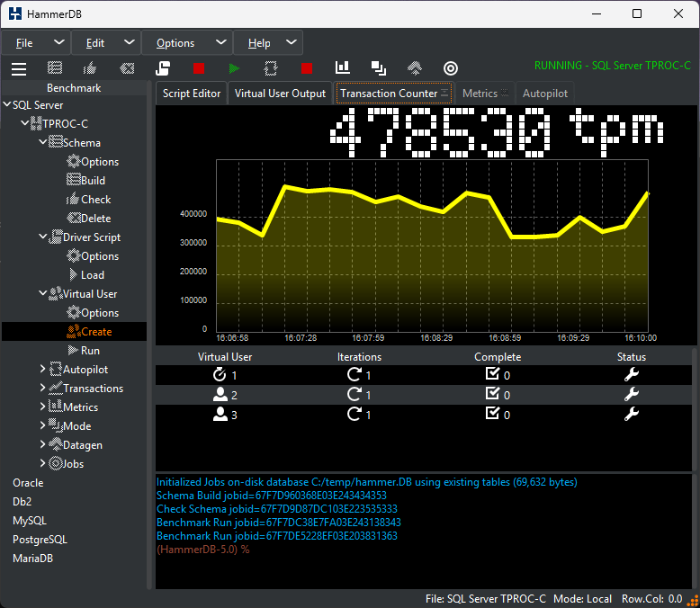This screenshot has width=700, height=608.
Task: Click the wrench status icon for user 1
Action: coord(632,374)
